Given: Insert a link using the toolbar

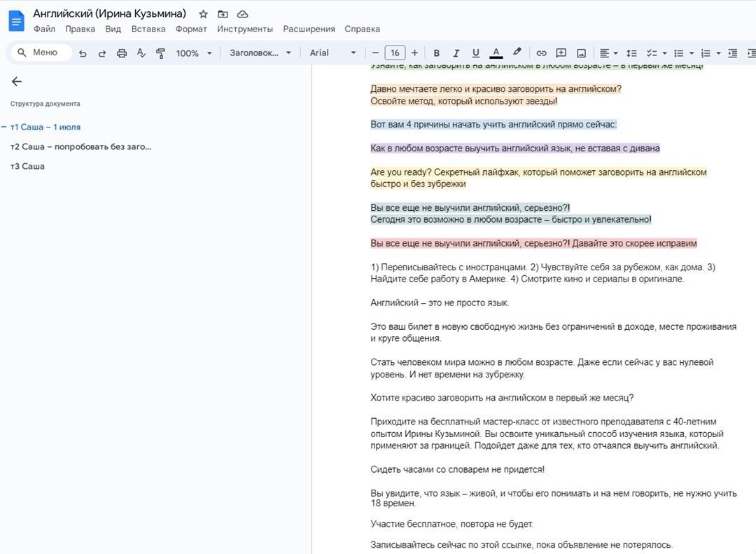Looking at the screenshot, I should pos(541,53).
